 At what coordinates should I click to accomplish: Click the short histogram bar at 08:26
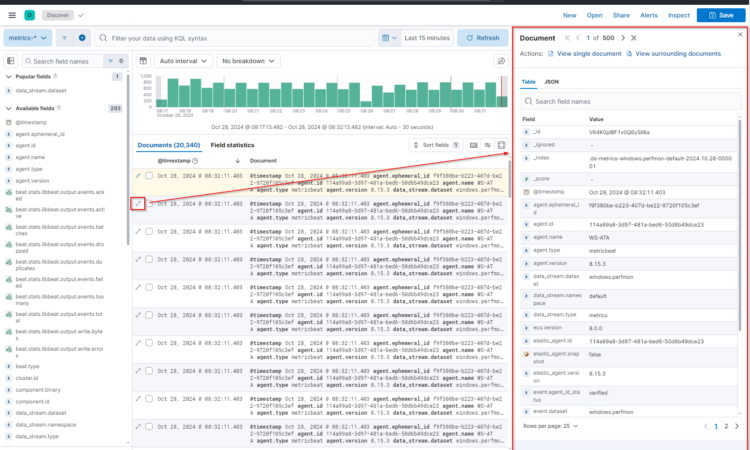coord(366,104)
